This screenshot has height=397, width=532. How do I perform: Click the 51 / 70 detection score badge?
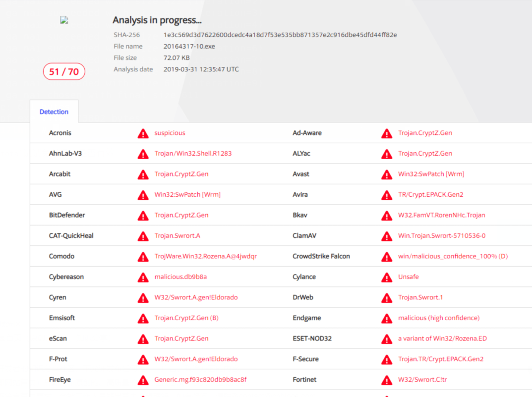[64, 71]
